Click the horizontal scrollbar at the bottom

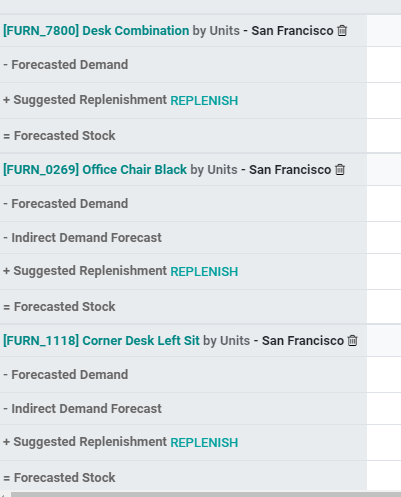[206, 494]
